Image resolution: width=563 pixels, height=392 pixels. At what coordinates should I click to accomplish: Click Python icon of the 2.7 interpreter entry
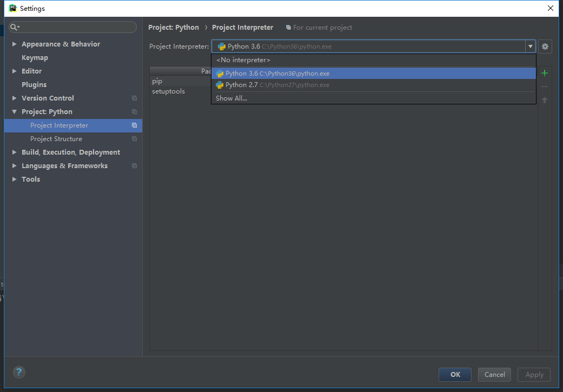pyautogui.click(x=220, y=85)
